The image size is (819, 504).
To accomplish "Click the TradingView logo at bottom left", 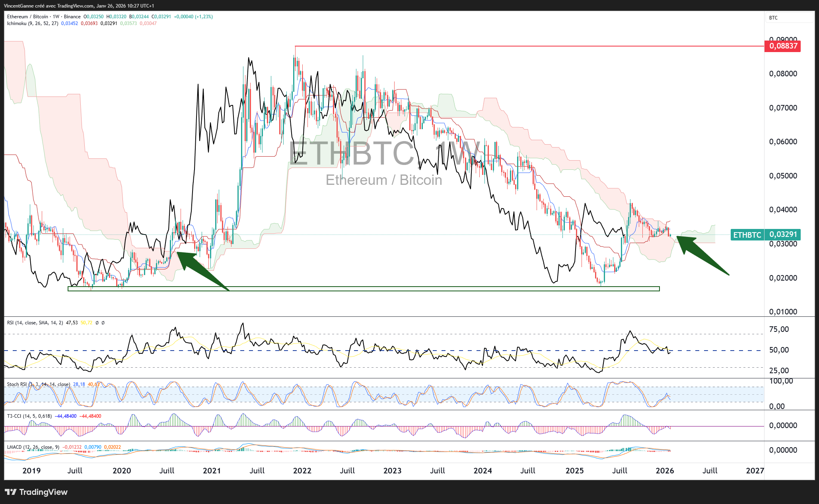I will pos(36,492).
